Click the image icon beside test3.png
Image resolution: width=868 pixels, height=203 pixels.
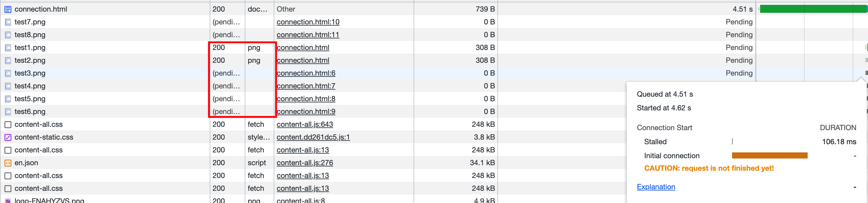(8, 73)
